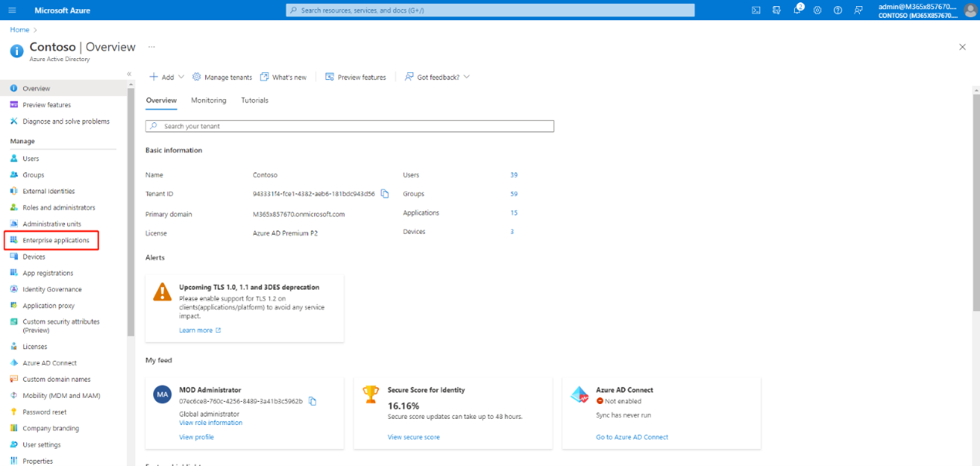
Task: Open Custom domain names
Action: [56, 379]
